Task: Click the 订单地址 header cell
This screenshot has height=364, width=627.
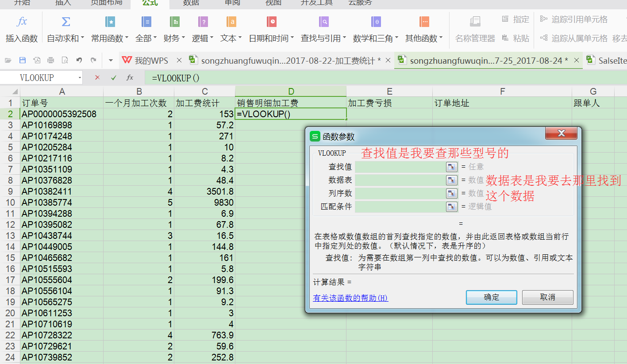Action: [x=503, y=103]
